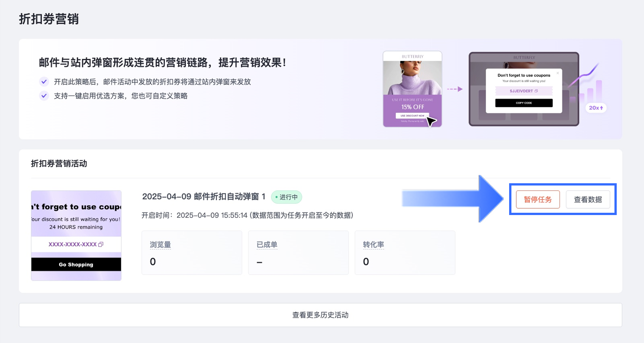Open 查看数据 for the campaign
The width and height of the screenshot is (644, 343).
pos(588,200)
